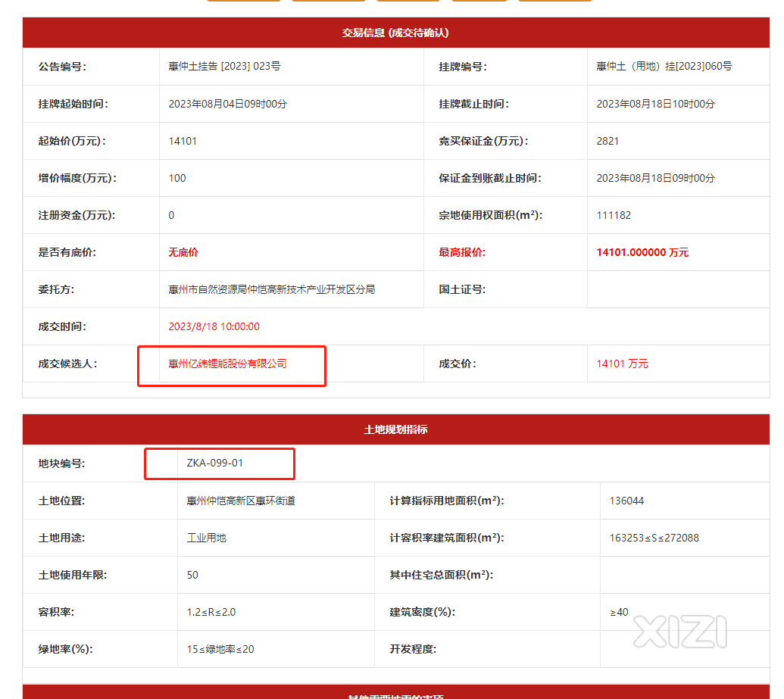Select the starting price value '14101'
Image resolution: width=784 pixels, height=699 pixels.
tap(183, 141)
